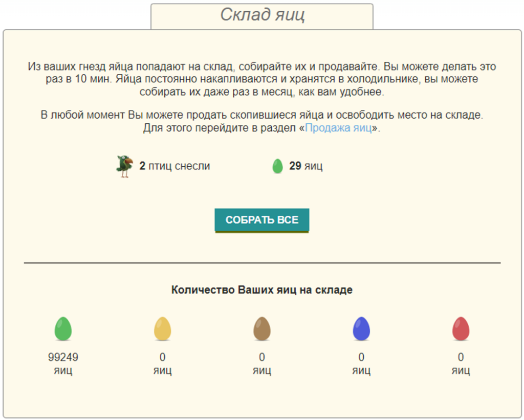
Task: Click the 0 яиц count under the yellow egg
Action: (x=162, y=364)
